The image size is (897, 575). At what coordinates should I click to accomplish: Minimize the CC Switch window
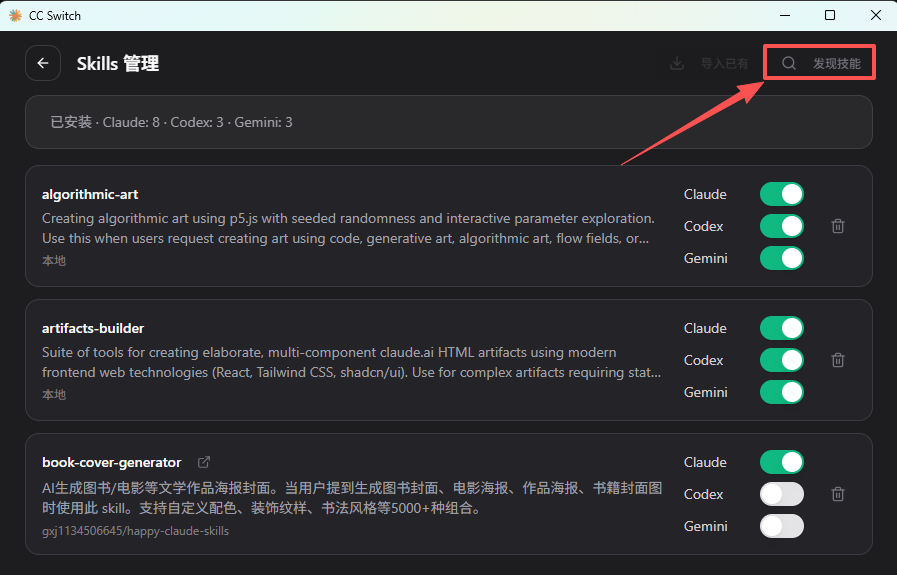point(785,15)
